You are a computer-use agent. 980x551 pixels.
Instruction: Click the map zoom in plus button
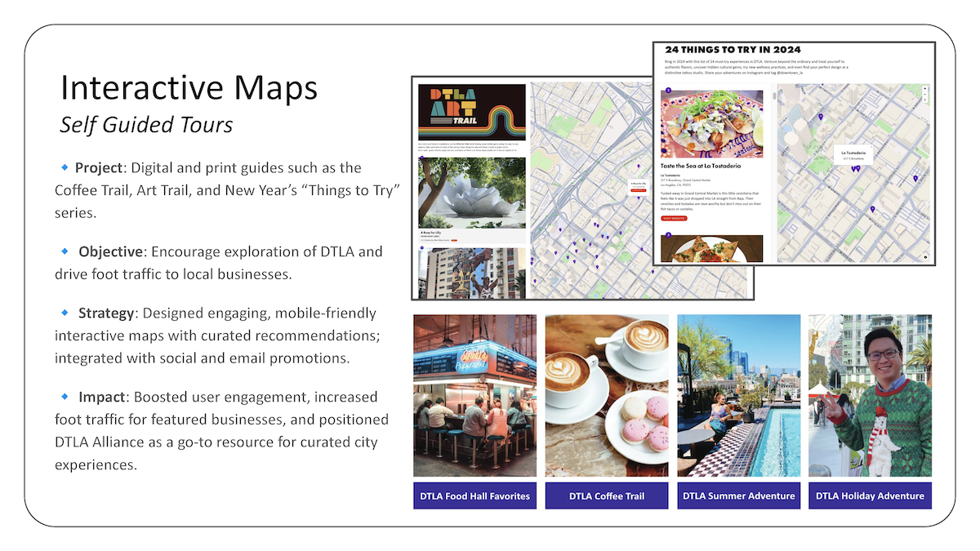point(924,88)
